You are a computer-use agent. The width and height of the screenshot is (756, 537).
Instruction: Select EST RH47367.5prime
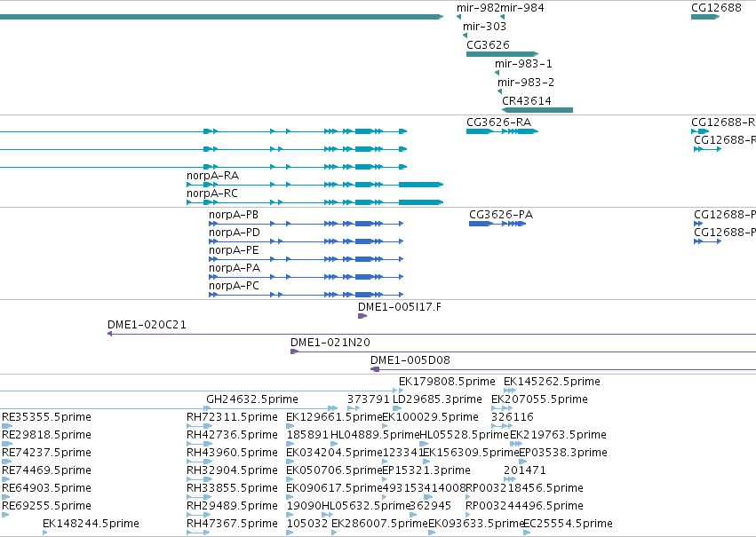click(233, 525)
